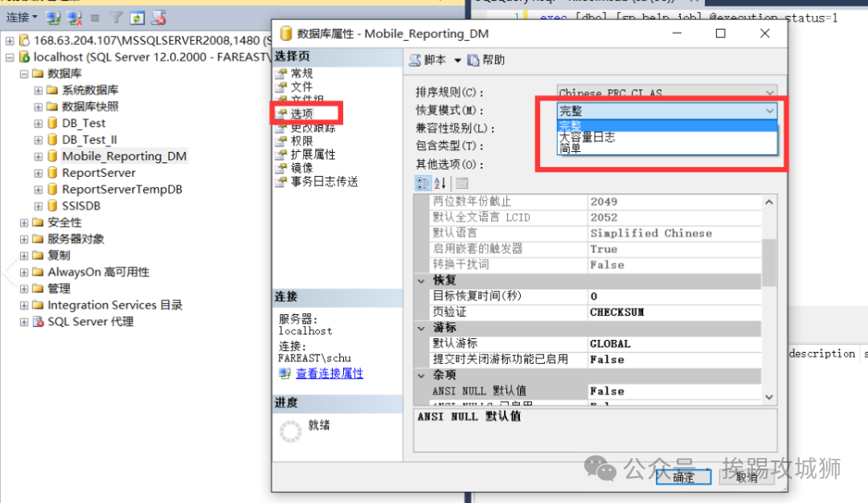Viewport: 868px width, 503px height.
Task: Choose 大容量日志 recovery mode option
Action: [587, 137]
